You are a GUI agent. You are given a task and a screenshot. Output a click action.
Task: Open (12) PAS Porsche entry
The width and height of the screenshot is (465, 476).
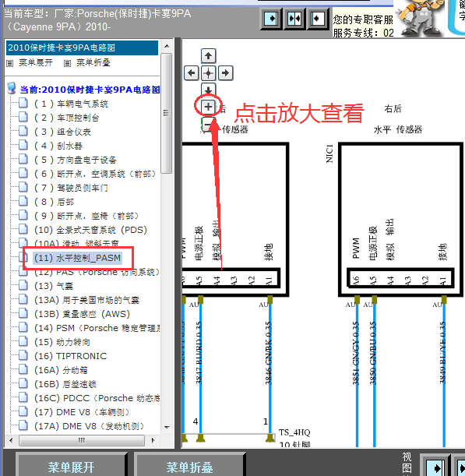click(97, 272)
